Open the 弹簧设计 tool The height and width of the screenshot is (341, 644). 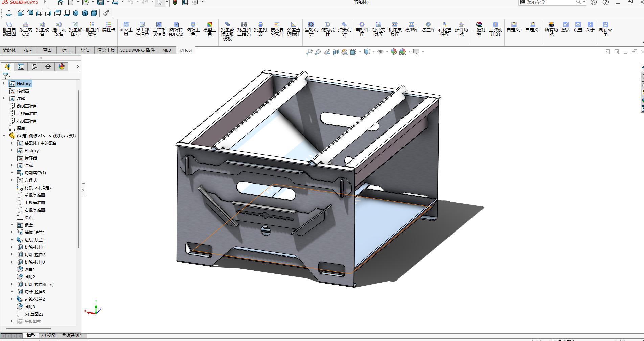point(344,29)
